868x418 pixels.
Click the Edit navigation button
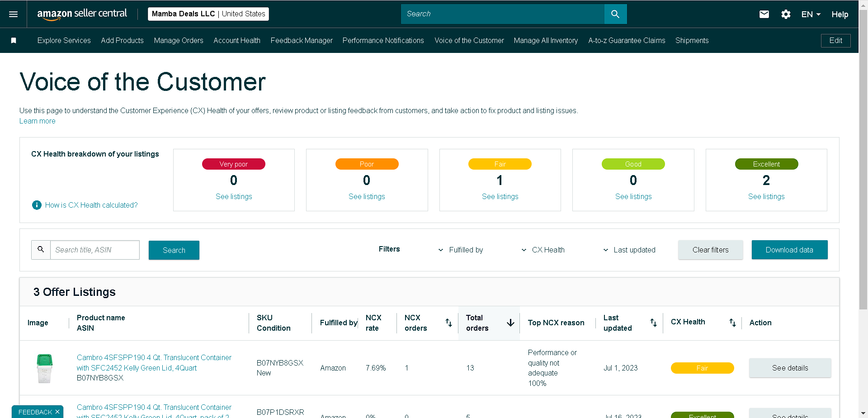(x=835, y=40)
